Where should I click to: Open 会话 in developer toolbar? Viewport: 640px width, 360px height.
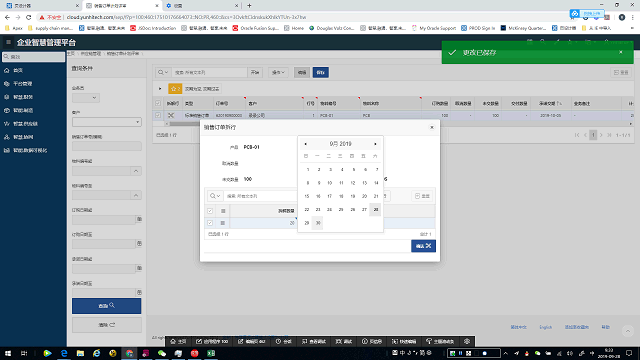(x=283, y=341)
